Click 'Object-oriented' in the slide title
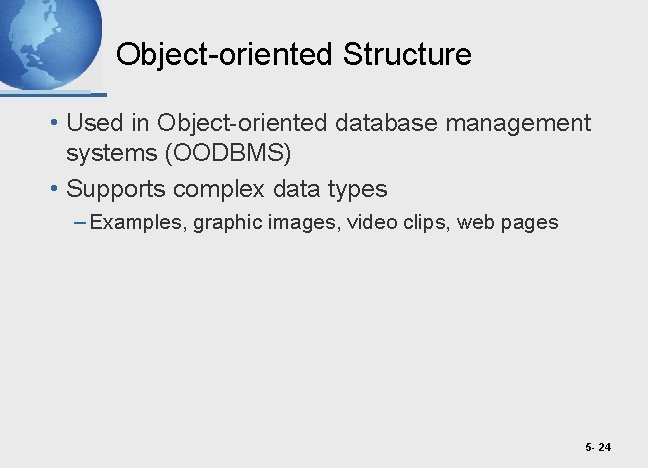The width and height of the screenshot is (648, 468). coord(225,54)
